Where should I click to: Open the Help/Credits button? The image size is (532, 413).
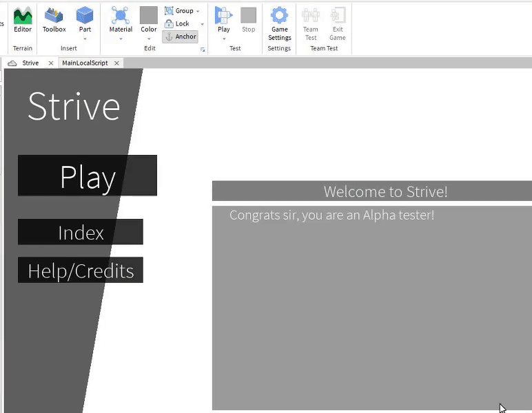[x=81, y=270]
